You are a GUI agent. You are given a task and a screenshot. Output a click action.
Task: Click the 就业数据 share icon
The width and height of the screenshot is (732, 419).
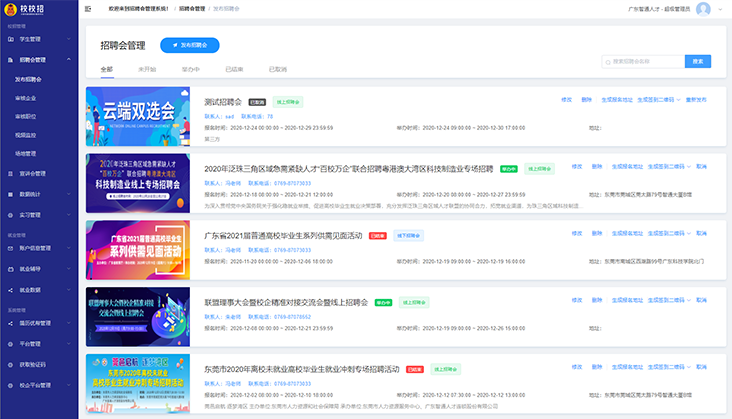[10, 290]
